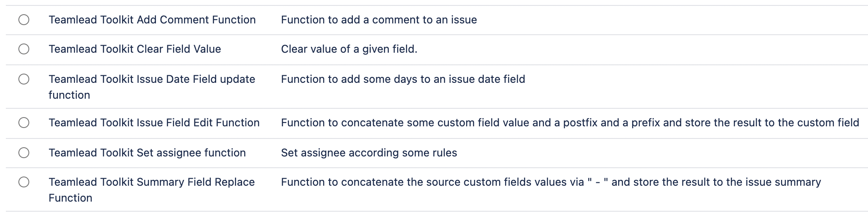
Task: Click the wrapped word 'Function' under Summary Field Replace
Action: point(70,198)
